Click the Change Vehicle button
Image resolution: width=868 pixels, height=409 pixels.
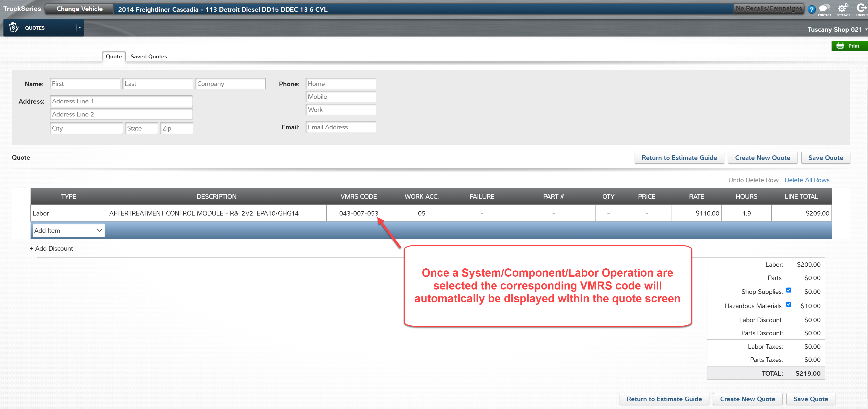pos(79,9)
